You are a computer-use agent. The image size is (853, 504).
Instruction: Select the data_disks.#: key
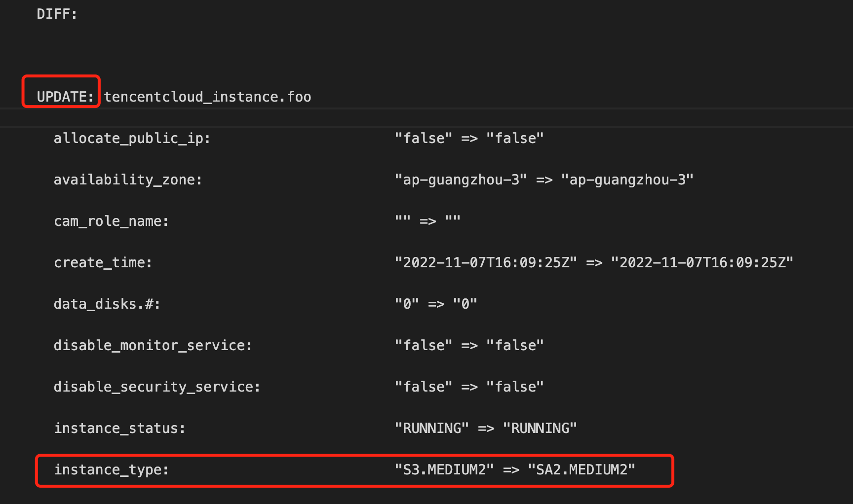(107, 304)
